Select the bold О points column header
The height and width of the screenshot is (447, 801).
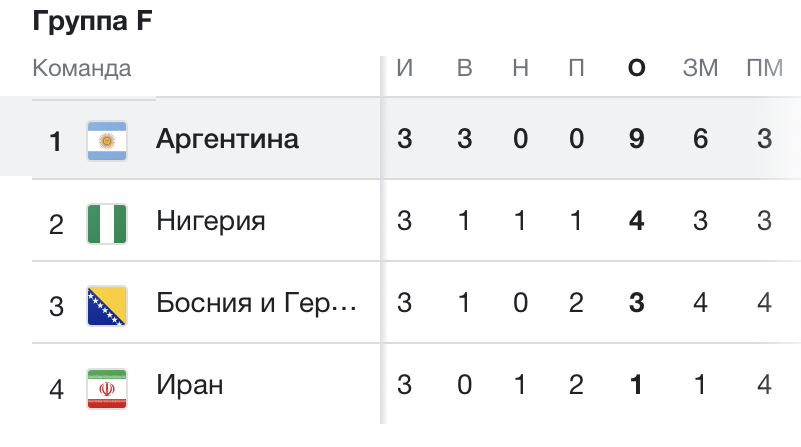[637, 67]
